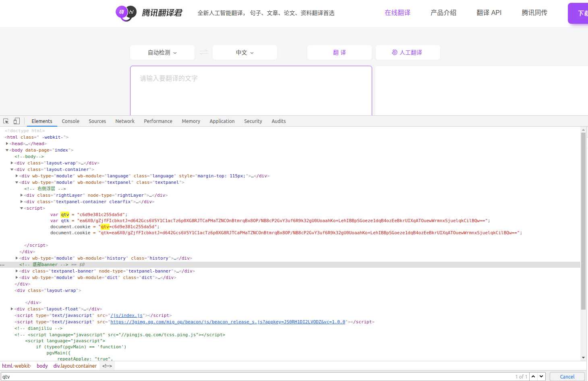Click the three-dots gutter beside selected line
Viewport: 588px width, 381px height.
click(2, 265)
